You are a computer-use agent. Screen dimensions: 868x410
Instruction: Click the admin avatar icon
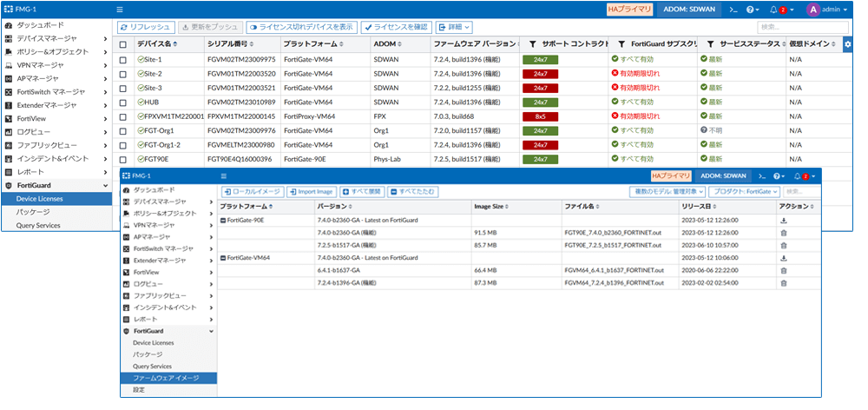(813, 10)
